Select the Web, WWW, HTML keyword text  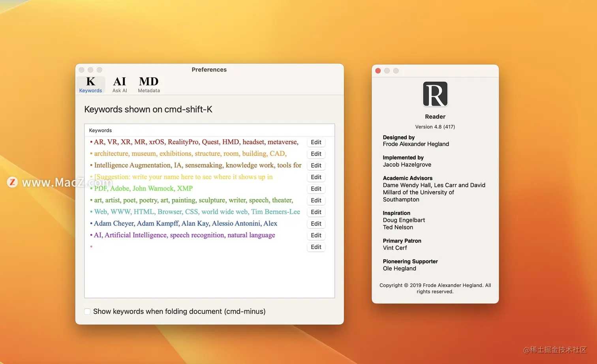click(x=197, y=212)
